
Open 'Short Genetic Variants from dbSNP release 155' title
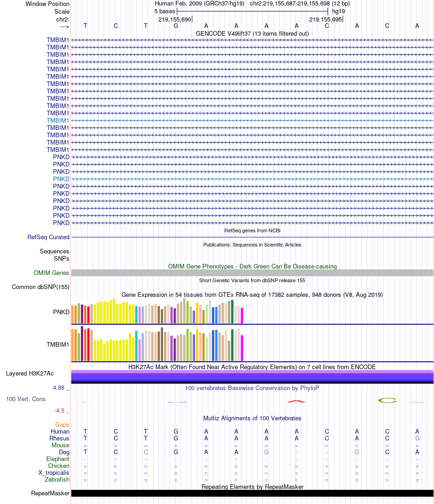pos(252,280)
